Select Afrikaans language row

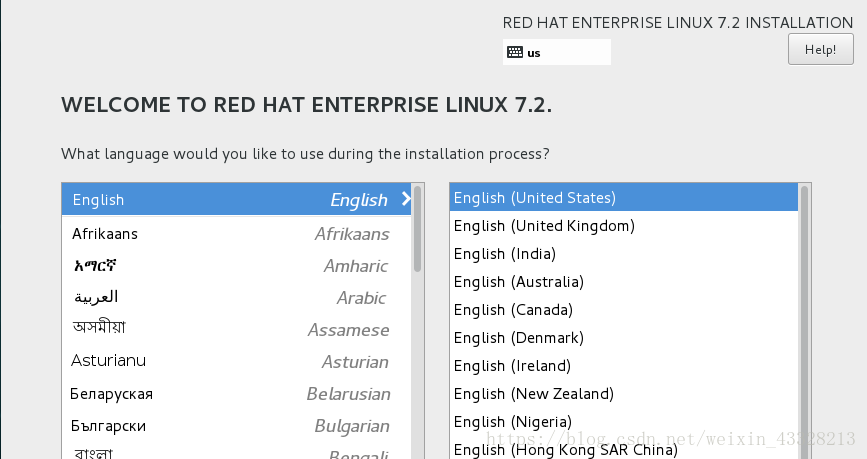[237, 233]
